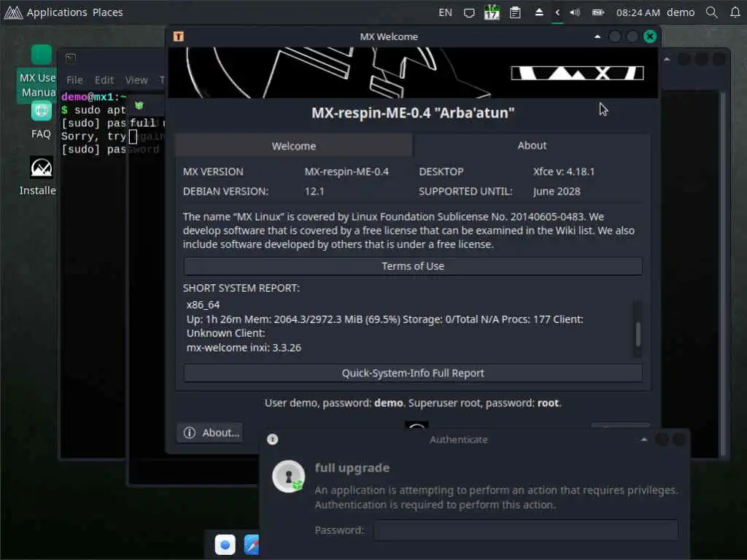Viewport: 747px width, 560px height.
Task: Open the search magnifier icon in panel
Action: click(712, 12)
